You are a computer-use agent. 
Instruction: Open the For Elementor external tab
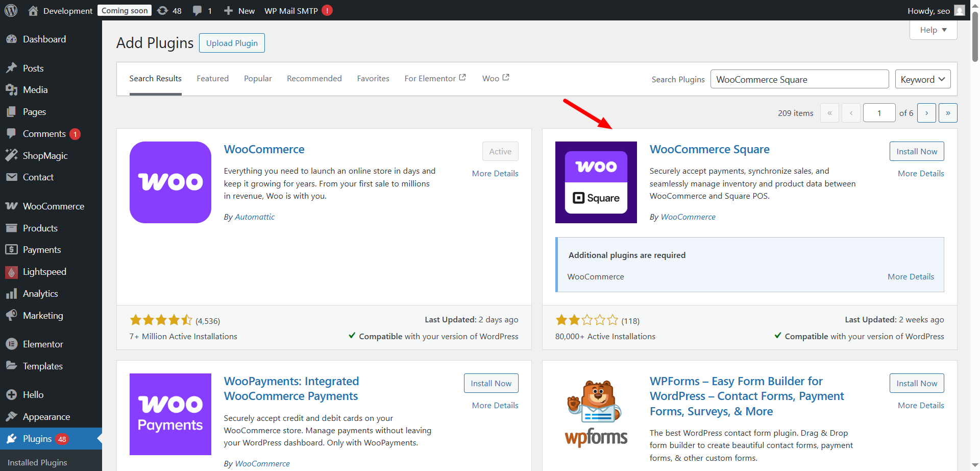(x=435, y=79)
